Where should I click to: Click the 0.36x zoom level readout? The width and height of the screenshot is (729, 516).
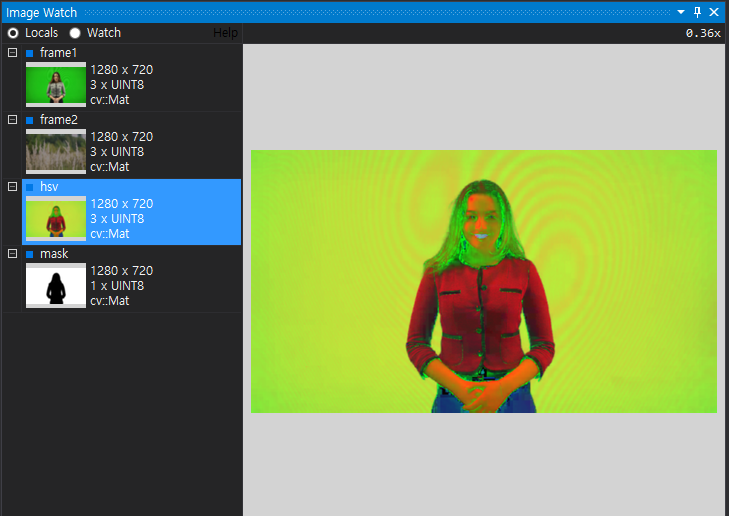point(703,33)
